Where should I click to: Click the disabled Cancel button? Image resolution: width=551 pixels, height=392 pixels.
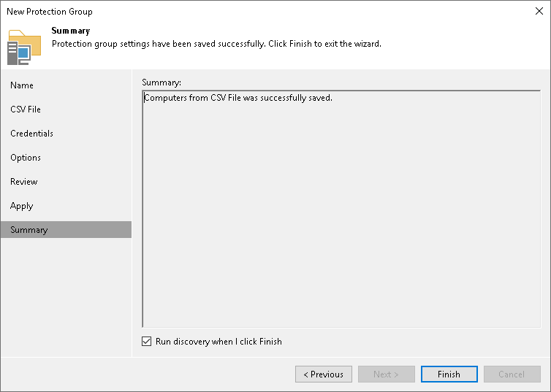tap(512, 374)
